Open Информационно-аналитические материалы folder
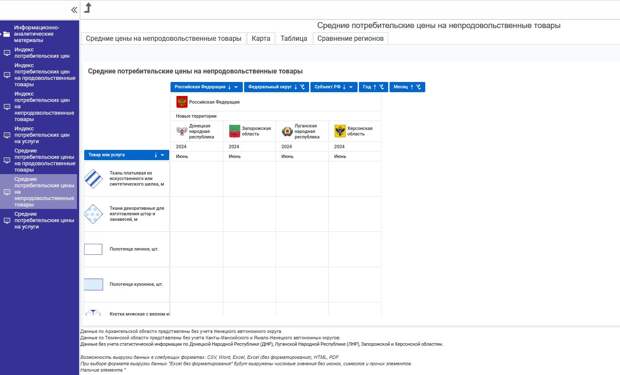 (36, 34)
